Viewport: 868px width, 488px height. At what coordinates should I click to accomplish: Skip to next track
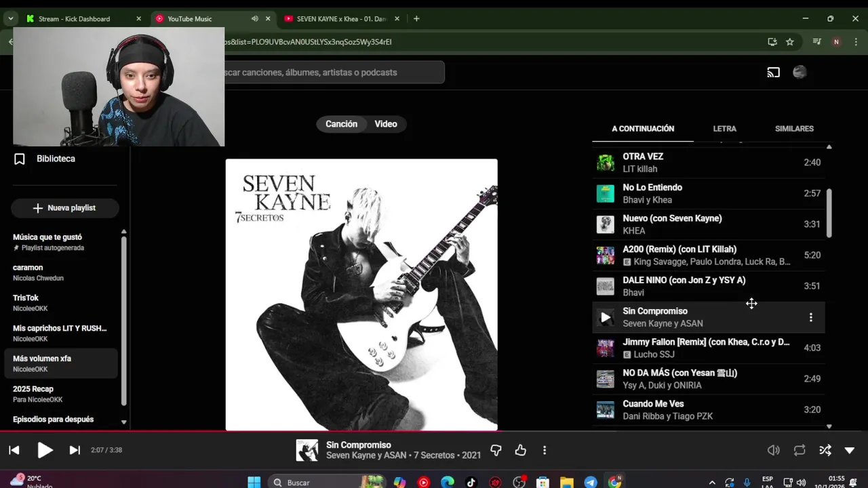[75, 450]
